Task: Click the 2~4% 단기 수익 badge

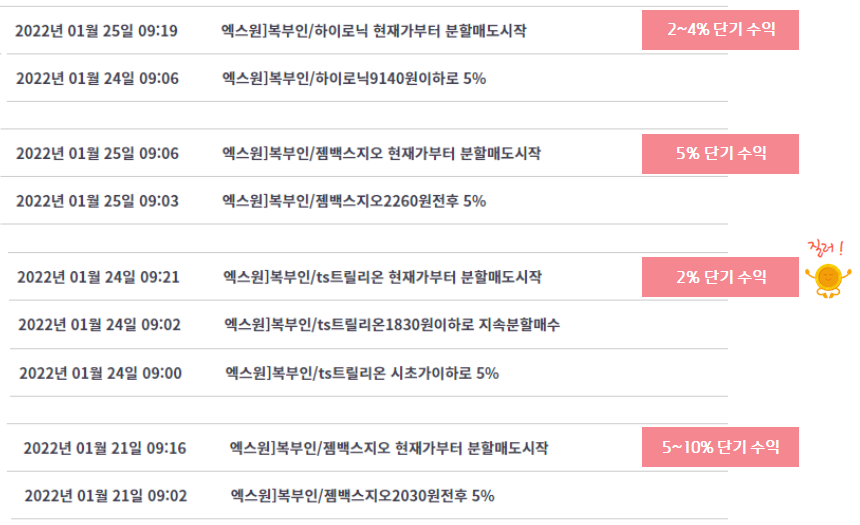Action: pyautogui.click(x=720, y=30)
